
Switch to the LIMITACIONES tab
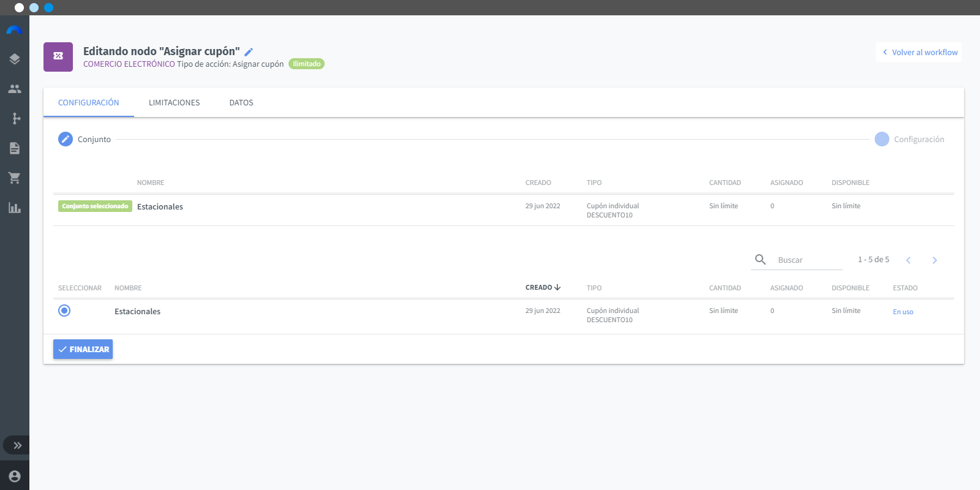(175, 102)
